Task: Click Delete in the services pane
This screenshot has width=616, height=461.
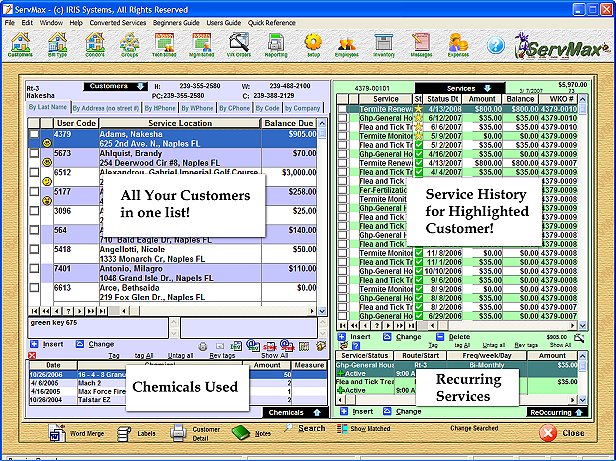Action: (459, 337)
